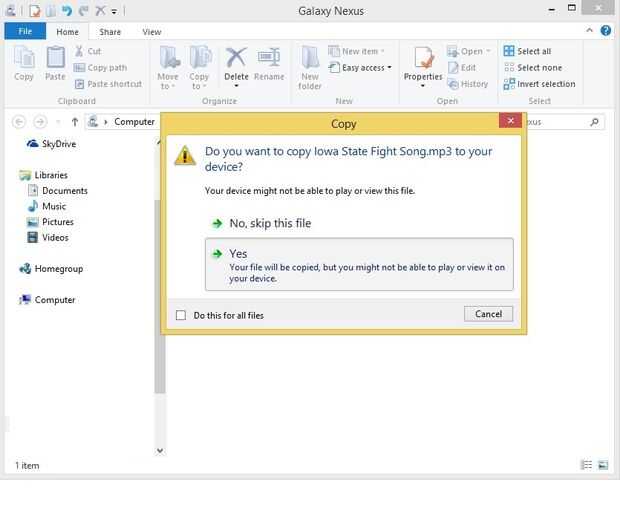Click the Up one level arrow
The width and height of the screenshot is (620, 505).
(x=75, y=122)
